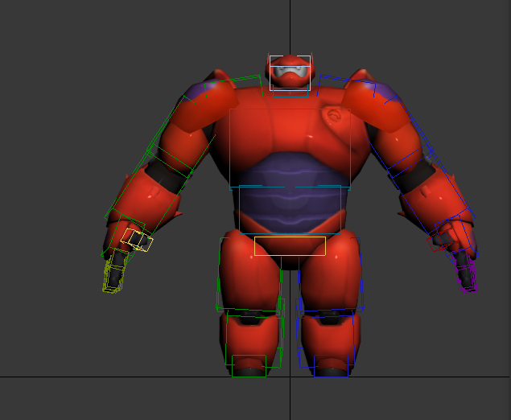Click the green calf bone box
The width and height of the screenshot is (511, 420).
coord(253,338)
